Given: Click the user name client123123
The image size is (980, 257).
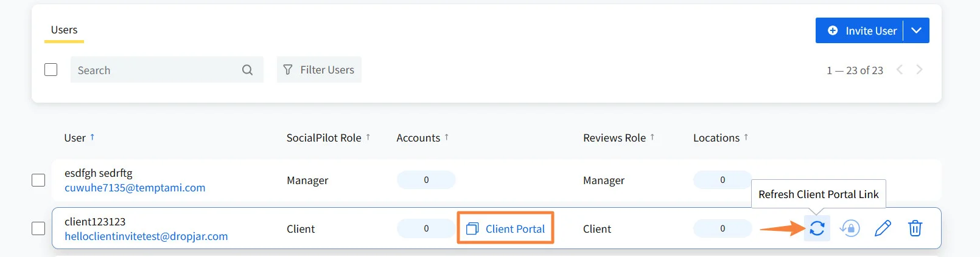Looking at the screenshot, I should 95,222.
